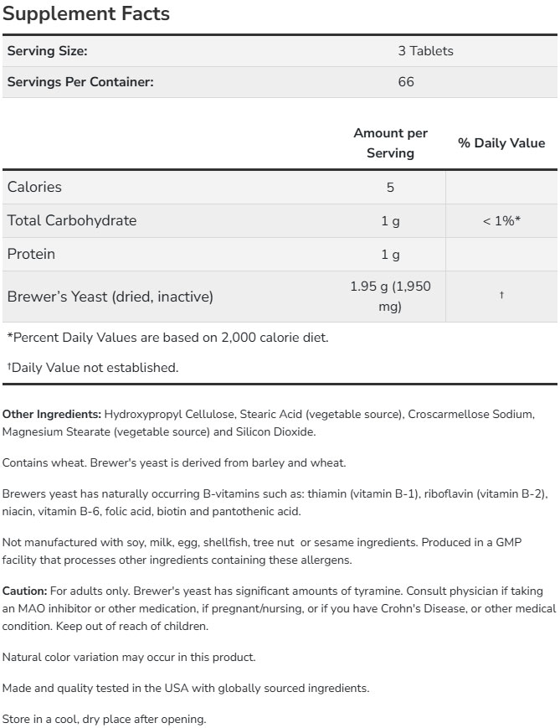
Task: Click the 1.95 g (1,950 mg) amount
Action: (x=390, y=297)
